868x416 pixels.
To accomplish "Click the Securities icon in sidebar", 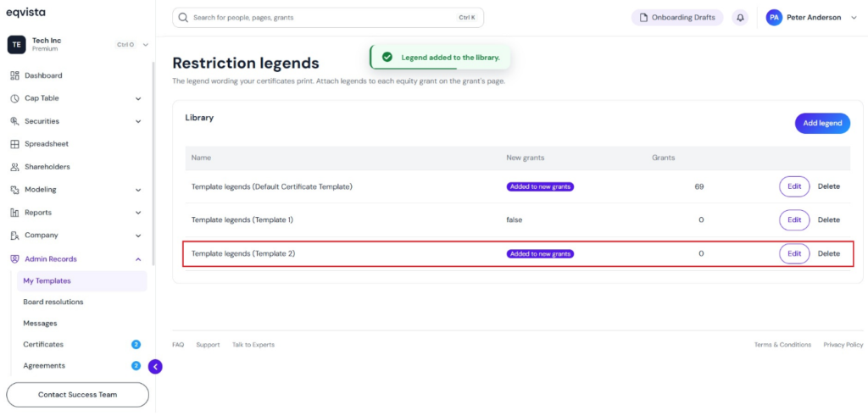I will click(x=15, y=121).
